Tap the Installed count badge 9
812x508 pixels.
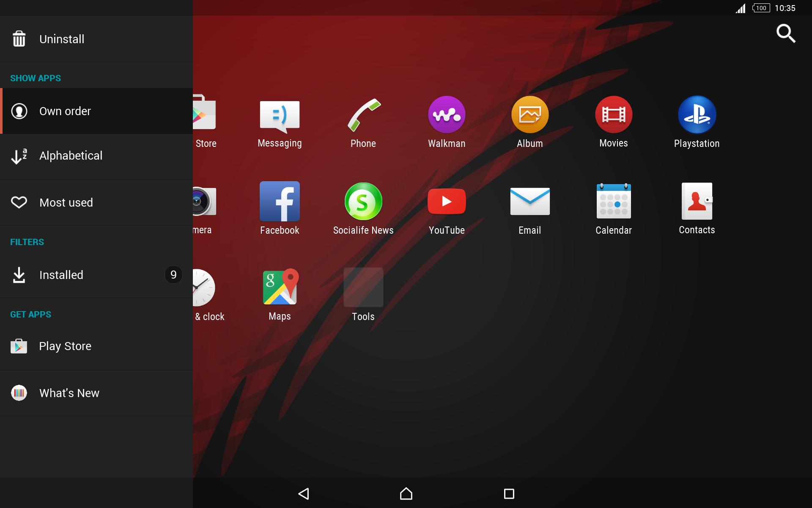coord(173,275)
